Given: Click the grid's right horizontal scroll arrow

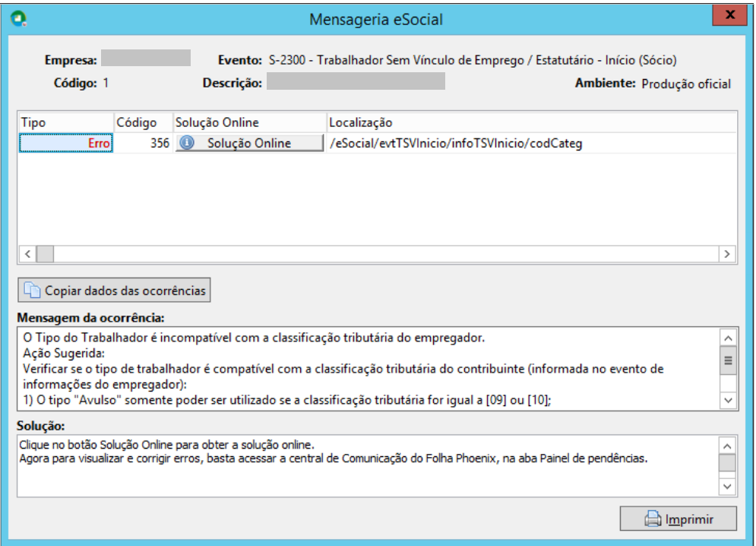Looking at the screenshot, I should [727, 254].
